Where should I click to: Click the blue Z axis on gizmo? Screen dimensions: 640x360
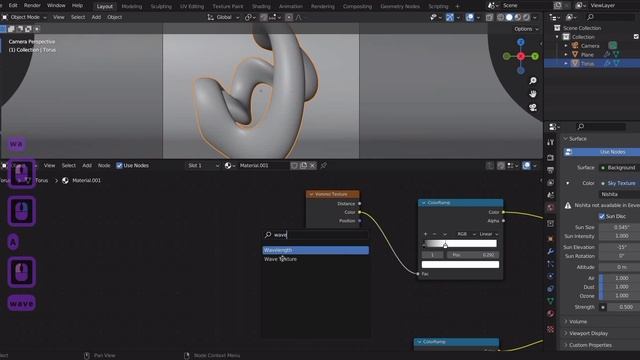[x=521, y=42]
